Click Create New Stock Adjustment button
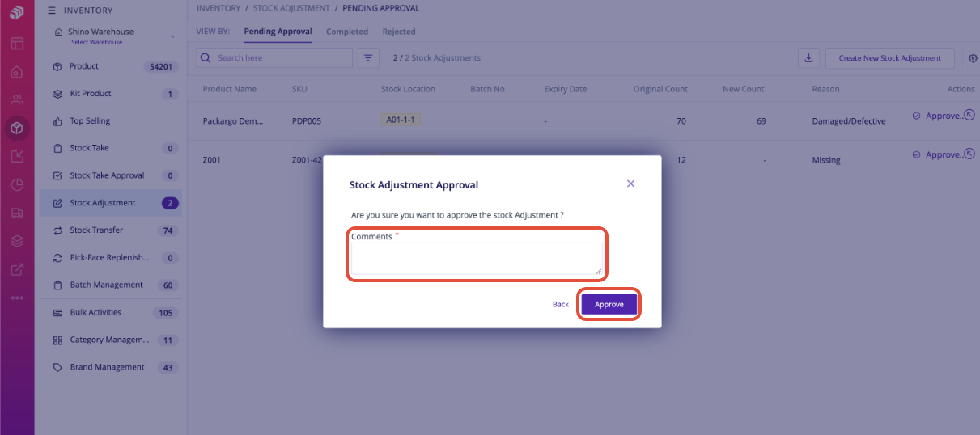Image resolution: width=980 pixels, height=435 pixels. tap(890, 58)
